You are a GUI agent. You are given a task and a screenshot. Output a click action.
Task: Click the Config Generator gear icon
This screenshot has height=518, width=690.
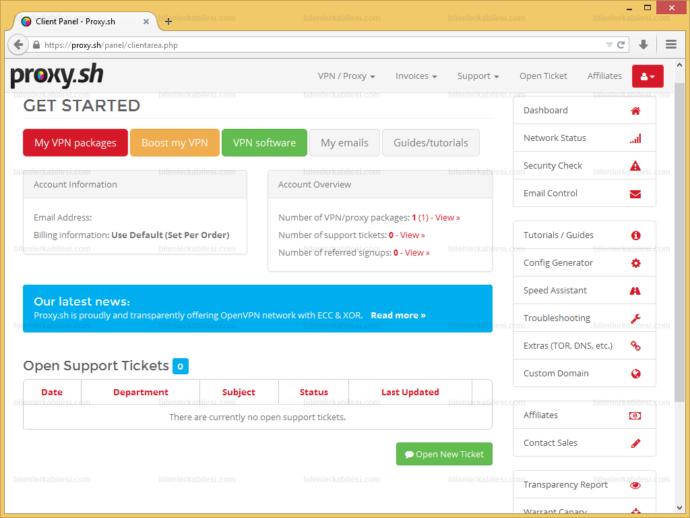click(635, 263)
